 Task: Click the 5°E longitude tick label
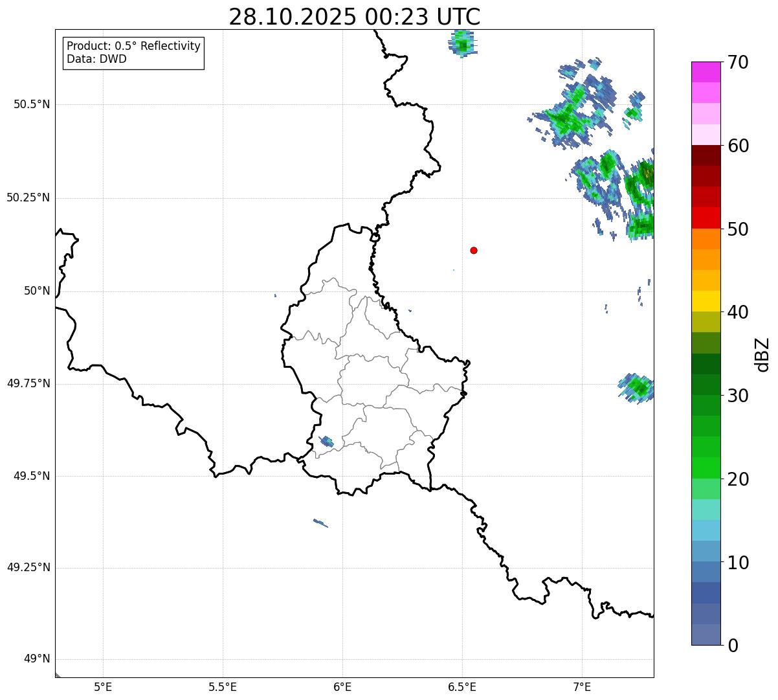(x=103, y=686)
